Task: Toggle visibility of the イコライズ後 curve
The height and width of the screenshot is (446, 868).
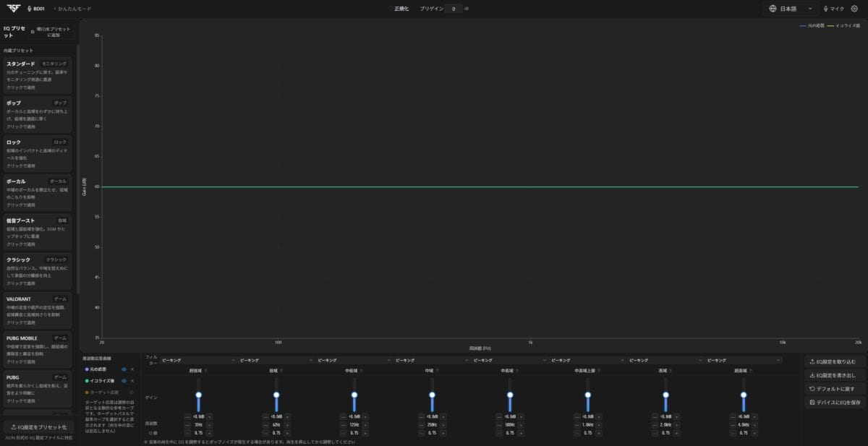Action: pos(124,380)
